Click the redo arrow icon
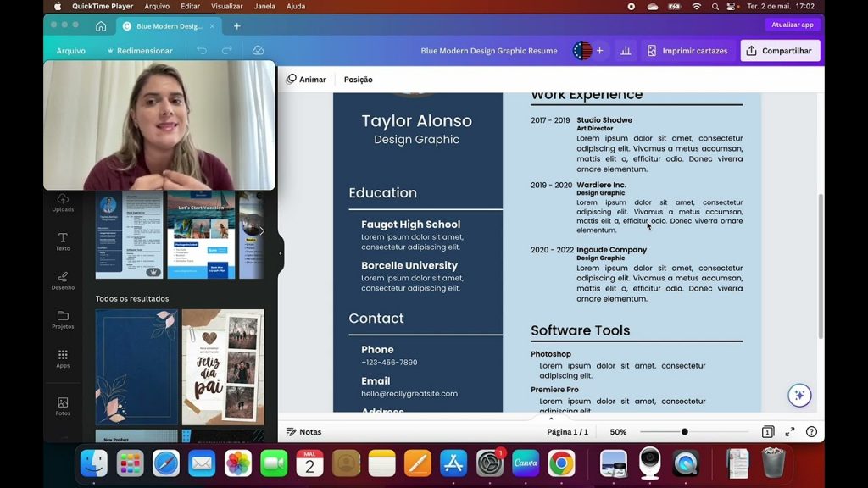The height and width of the screenshot is (488, 868). click(227, 50)
